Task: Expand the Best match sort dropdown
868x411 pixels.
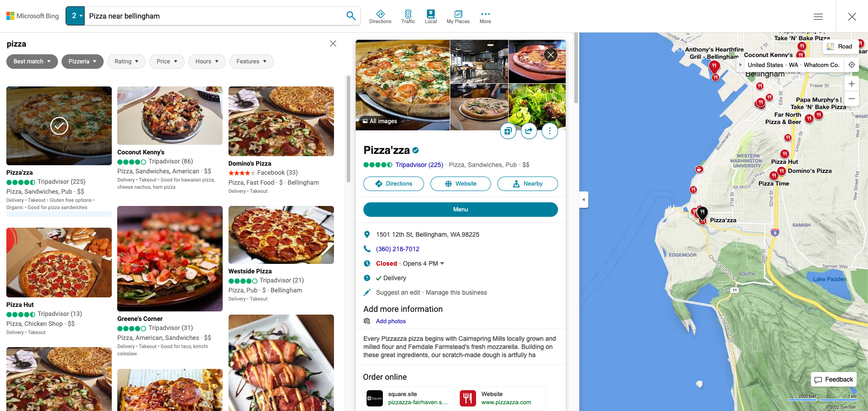Action: [x=32, y=62]
